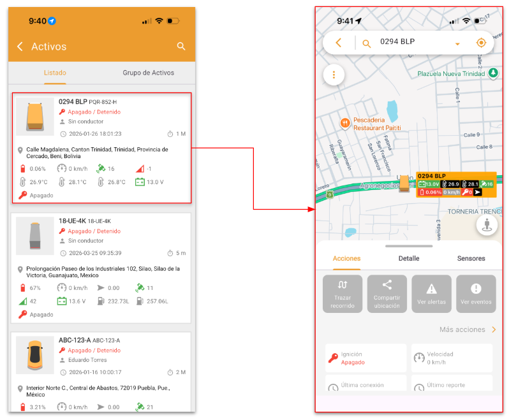Open the three-dot map options button
Image resolution: width=509 pixels, height=420 pixels.
click(334, 75)
